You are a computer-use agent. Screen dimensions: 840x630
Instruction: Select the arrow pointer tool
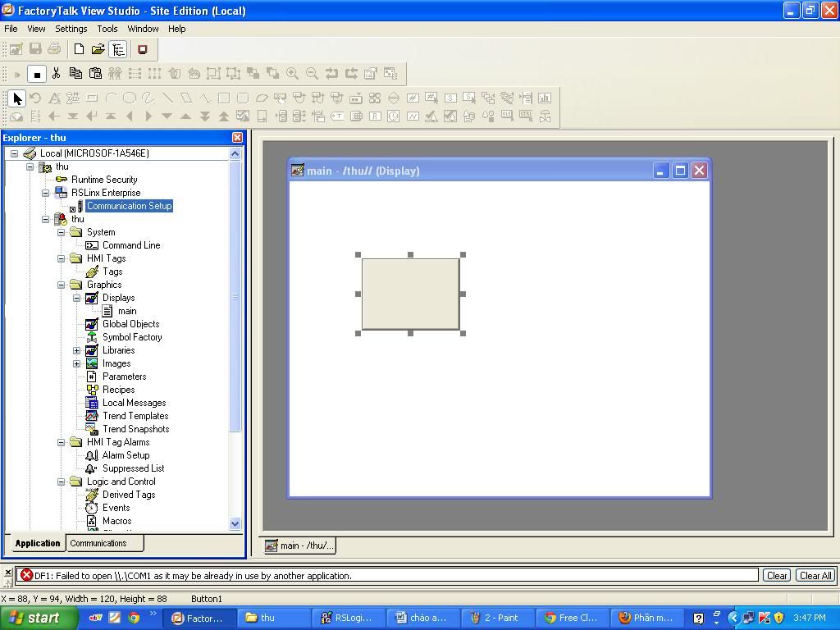tap(17, 98)
